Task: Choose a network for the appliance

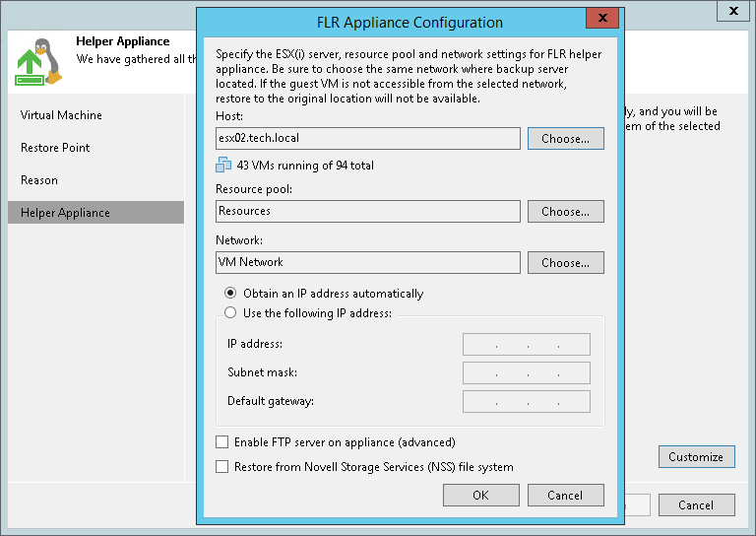Action: click(565, 263)
